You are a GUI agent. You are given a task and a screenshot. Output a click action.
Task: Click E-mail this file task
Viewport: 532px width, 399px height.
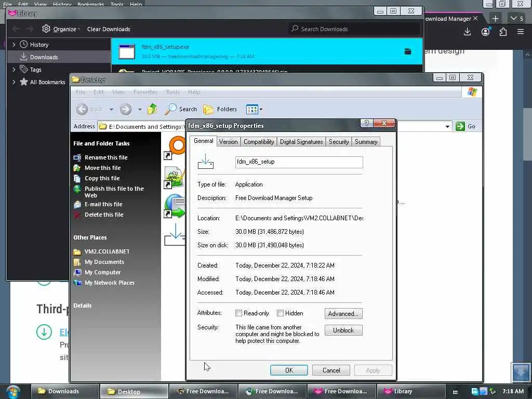103,204
